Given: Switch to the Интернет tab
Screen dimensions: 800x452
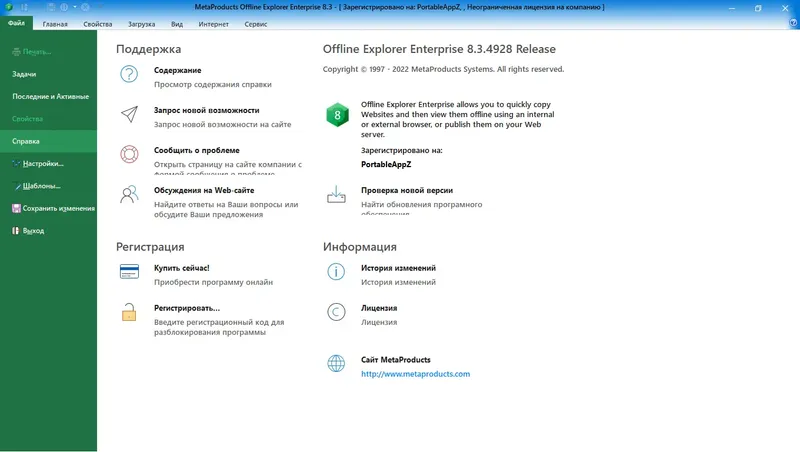Looking at the screenshot, I should [213, 24].
